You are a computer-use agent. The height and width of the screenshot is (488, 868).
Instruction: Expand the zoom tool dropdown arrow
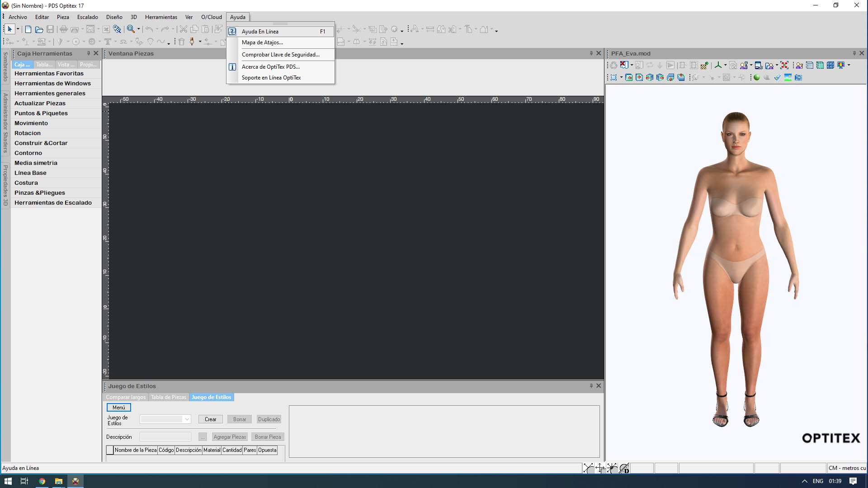pyautogui.click(x=139, y=29)
